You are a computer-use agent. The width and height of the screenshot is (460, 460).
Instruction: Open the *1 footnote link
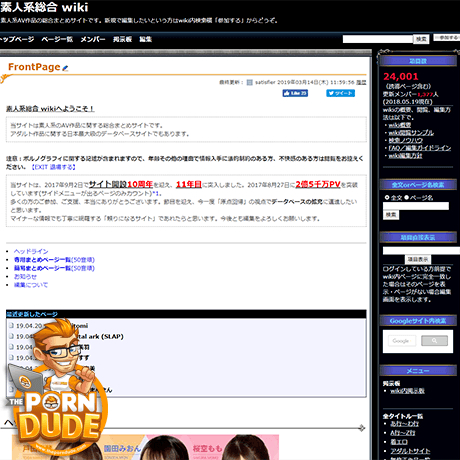pos(155,193)
